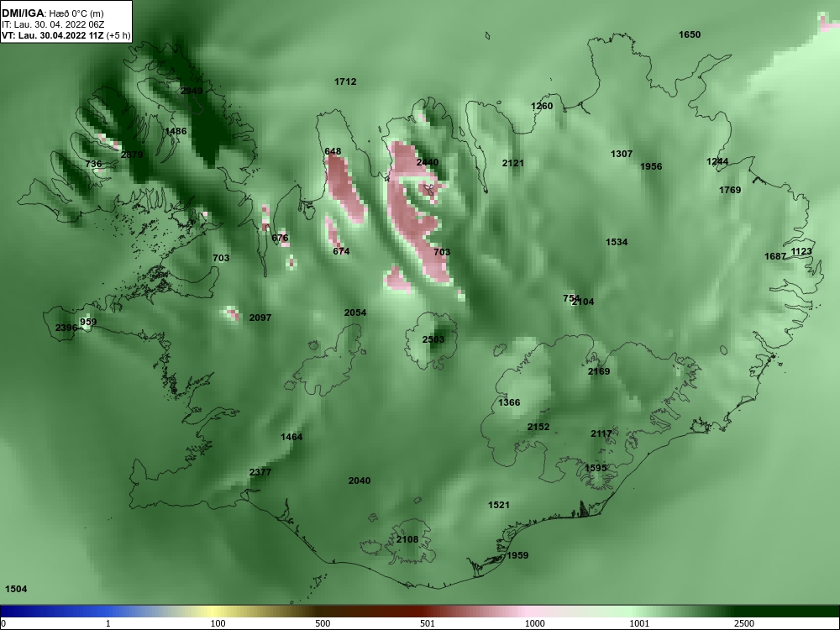
Task: Click the DMI/IGA Hæð 0°C title text
Action: point(52,13)
